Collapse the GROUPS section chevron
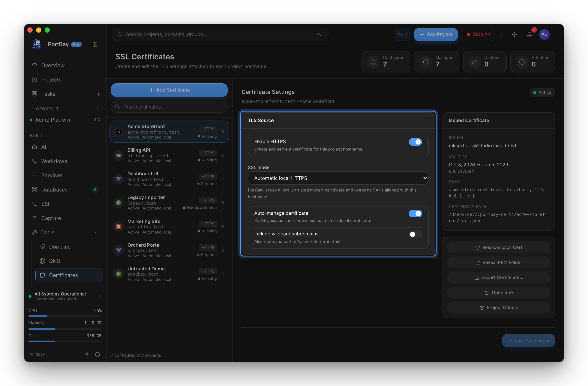Viewport: 588px width, 386px height. coord(32,109)
